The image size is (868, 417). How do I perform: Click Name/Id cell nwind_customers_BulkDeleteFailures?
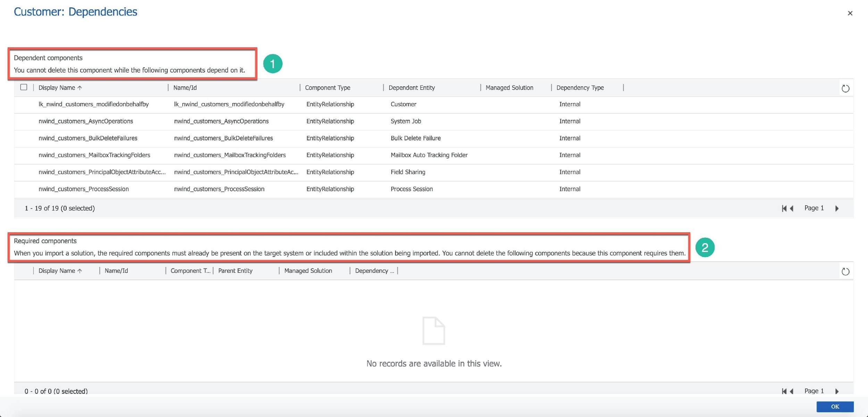tap(223, 138)
